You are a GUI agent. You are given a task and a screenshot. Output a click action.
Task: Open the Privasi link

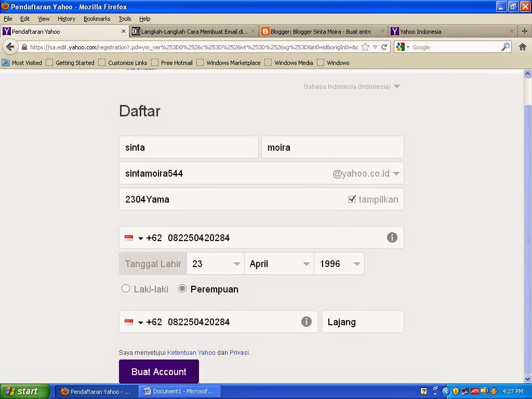[239, 353]
